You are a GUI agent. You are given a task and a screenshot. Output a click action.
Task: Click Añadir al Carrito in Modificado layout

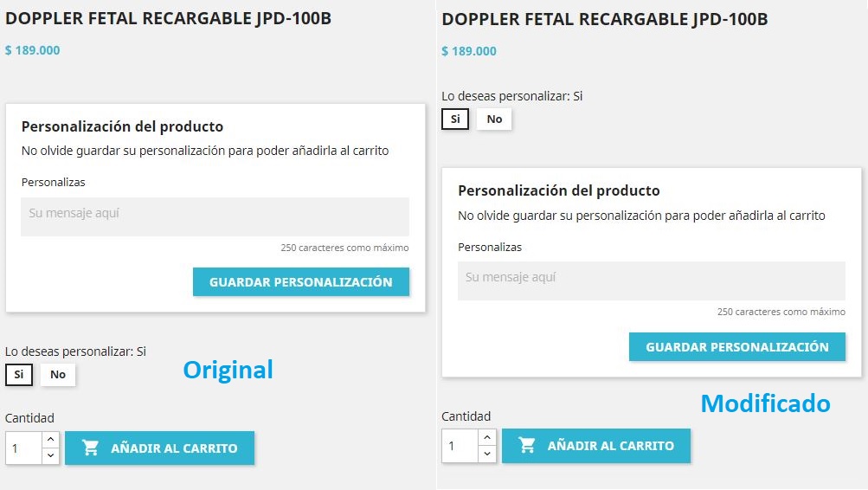(596, 446)
